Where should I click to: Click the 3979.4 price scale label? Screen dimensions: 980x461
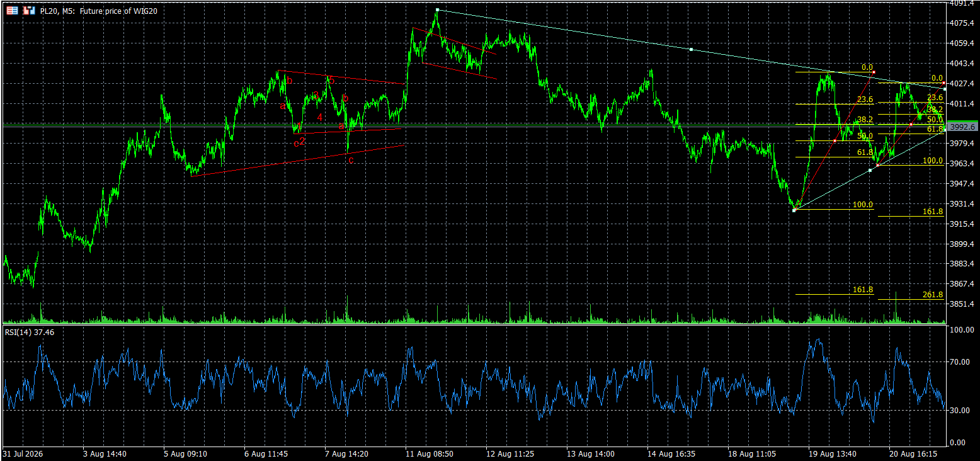pos(961,144)
